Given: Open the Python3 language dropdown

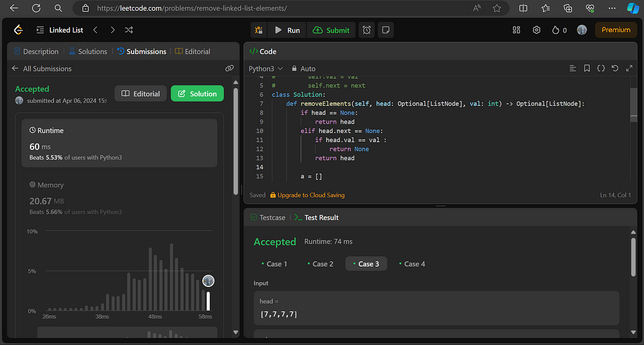Looking at the screenshot, I should tap(266, 69).
